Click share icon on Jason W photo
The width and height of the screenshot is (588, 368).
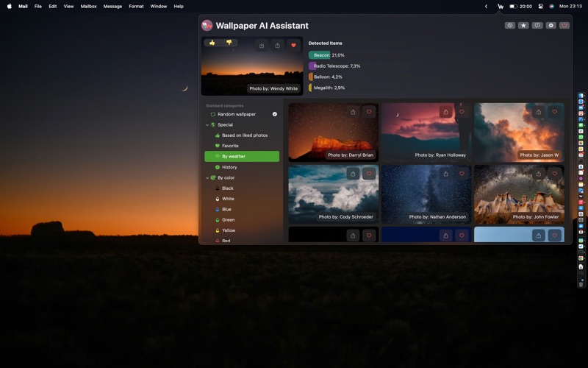pos(539,112)
